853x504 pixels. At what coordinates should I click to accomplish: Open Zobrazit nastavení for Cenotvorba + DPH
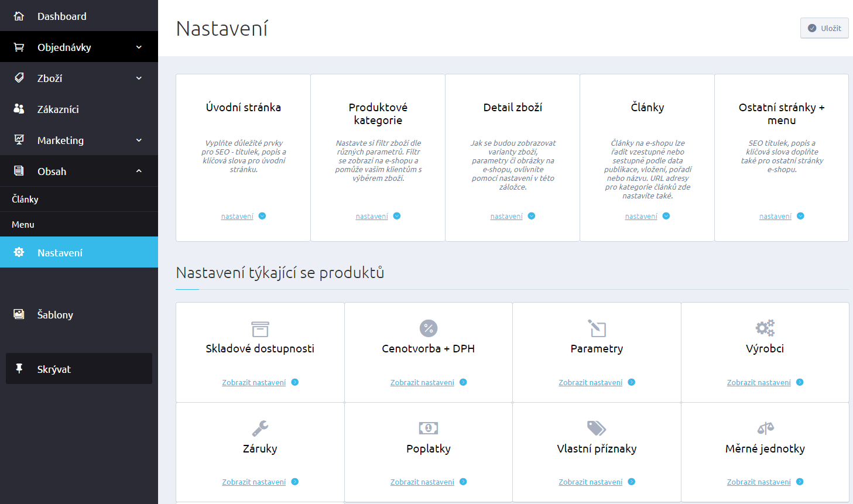[x=422, y=383]
